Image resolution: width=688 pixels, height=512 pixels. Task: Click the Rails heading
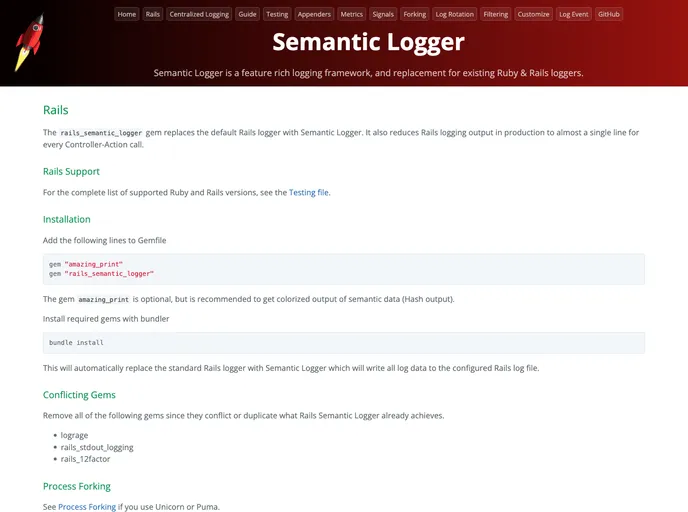(x=56, y=110)
